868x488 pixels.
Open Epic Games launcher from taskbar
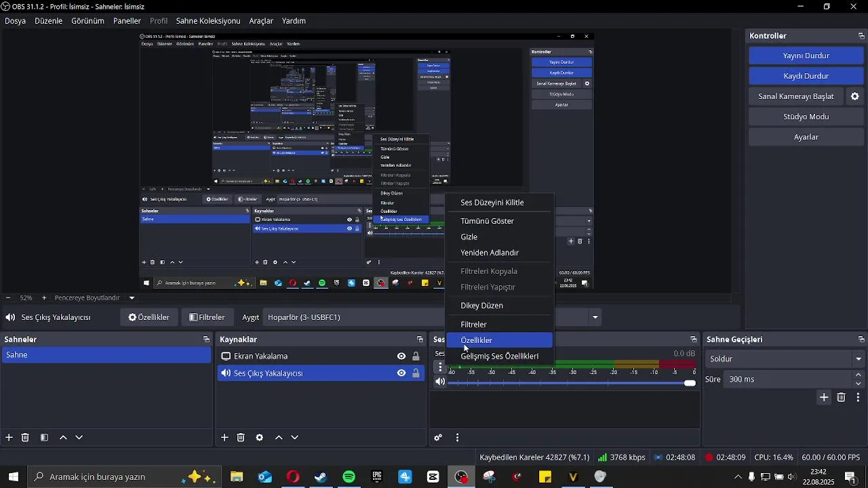click(x=377, y=477)
